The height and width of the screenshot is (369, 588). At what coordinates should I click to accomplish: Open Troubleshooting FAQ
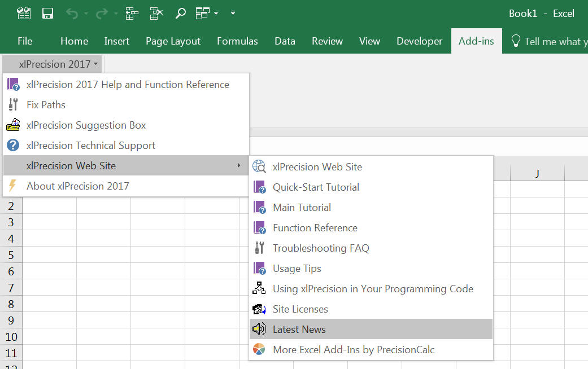[371, 248]
